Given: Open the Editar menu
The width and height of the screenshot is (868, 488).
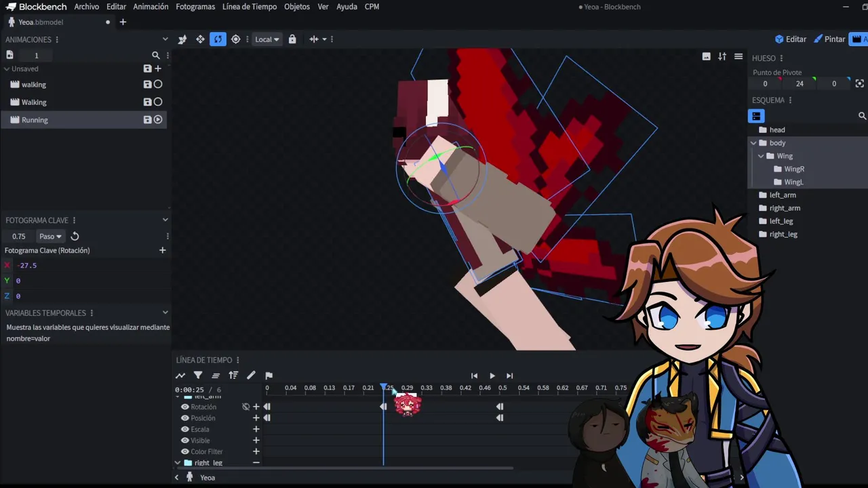Looking at the screenshot, I should pos(116,7).
